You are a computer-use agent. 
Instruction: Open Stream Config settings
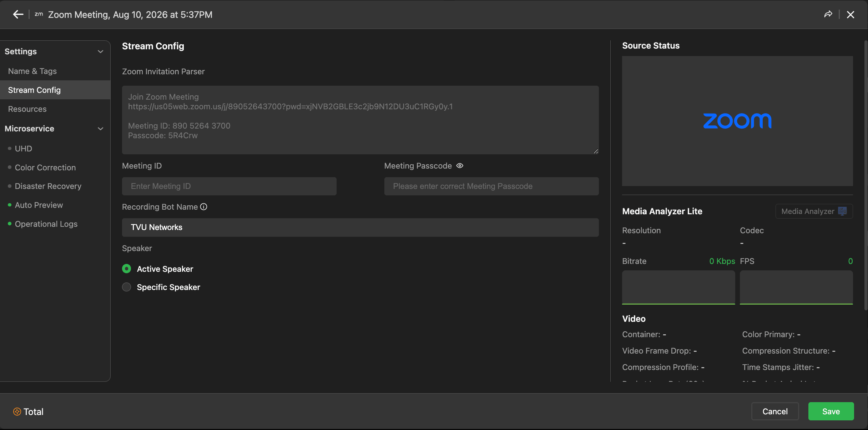(55, 90)
